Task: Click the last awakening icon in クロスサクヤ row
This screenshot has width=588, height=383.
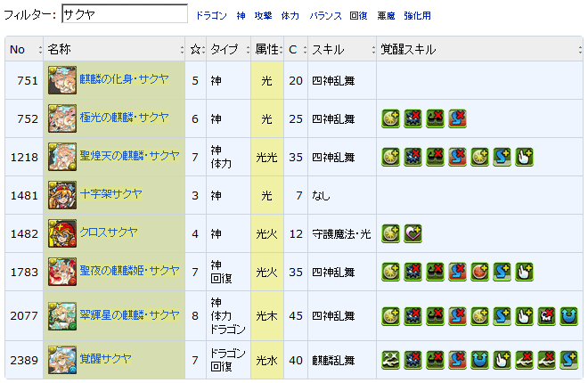Action: click(x=412, y=233)
